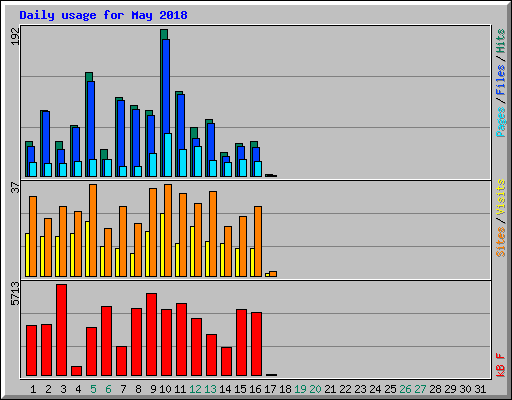Click the red 'KB F' legend label
Screen dimensions: 512x400
pos(500,365)
